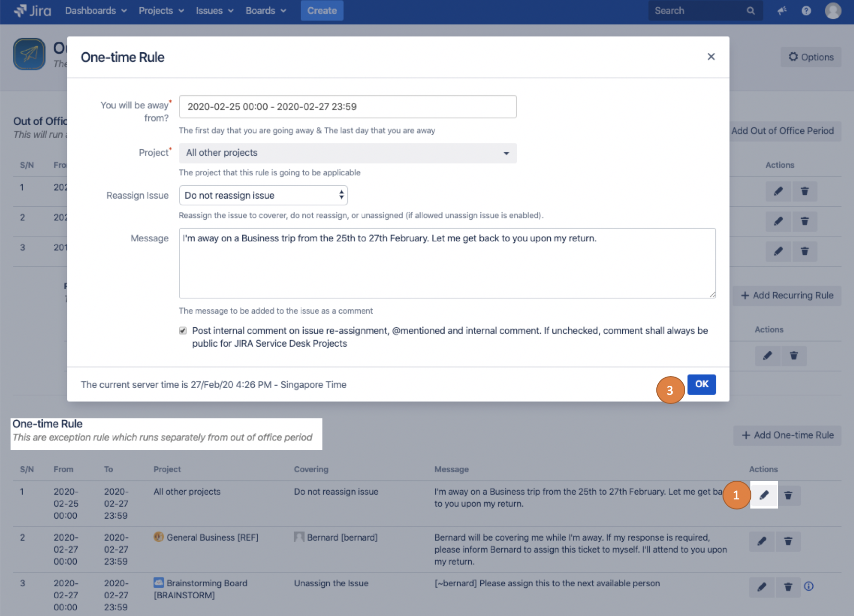This screenshot has height=616, width=854.
Task: Click the Create button
Action: point(321,11)
